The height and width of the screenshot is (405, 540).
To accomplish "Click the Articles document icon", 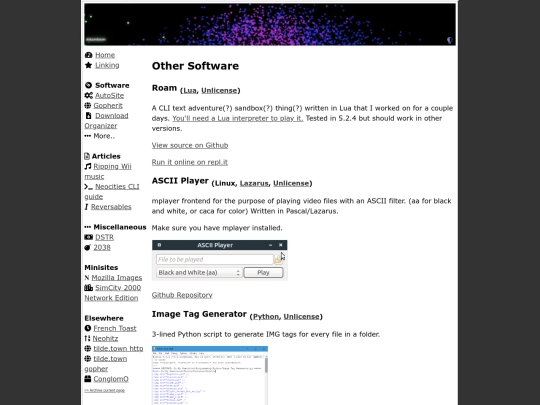I will point(87,156).
